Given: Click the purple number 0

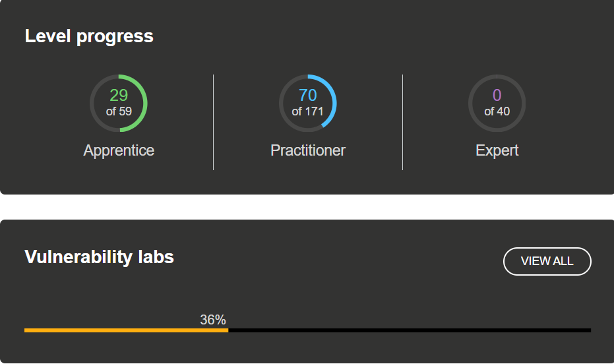Looking at the screenshot, I should (x=497, y=95).
